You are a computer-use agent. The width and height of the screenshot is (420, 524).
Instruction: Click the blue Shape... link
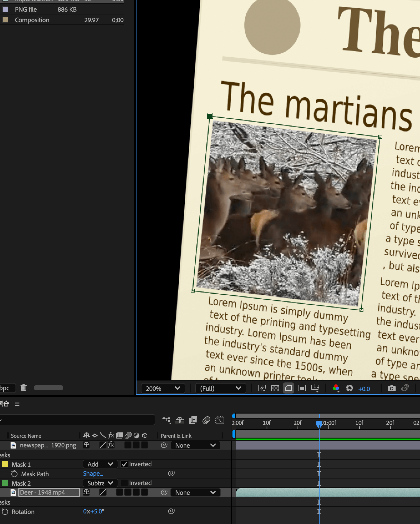point(93,473)
